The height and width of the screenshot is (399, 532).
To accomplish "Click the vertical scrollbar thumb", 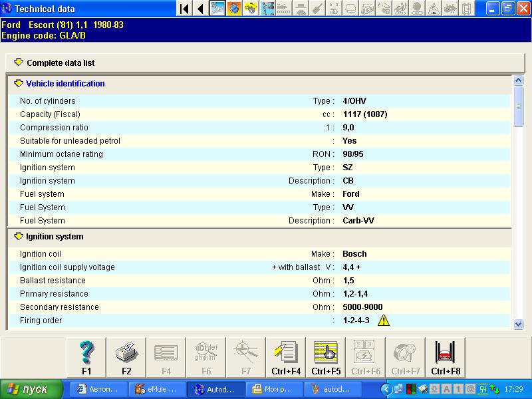I will (x=518, y=106).
